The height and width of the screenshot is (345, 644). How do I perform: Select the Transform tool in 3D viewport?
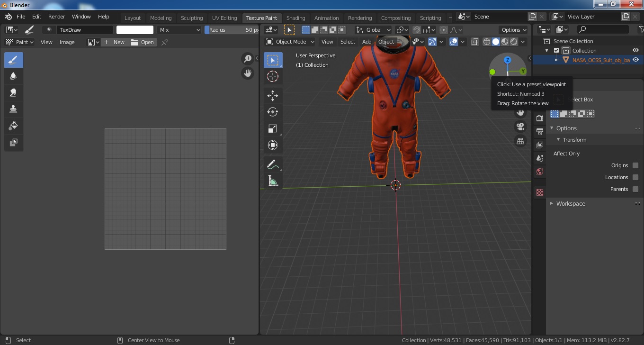tap(273, 145)
